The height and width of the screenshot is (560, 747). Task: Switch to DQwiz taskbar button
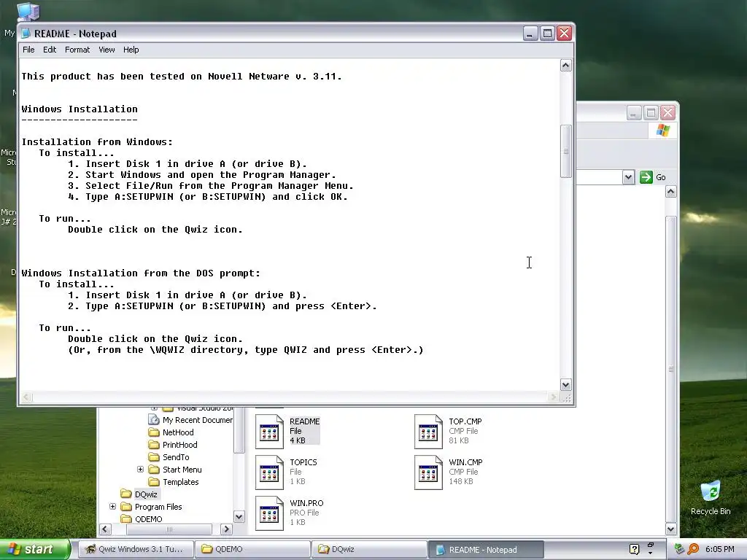[x=369, y=549]
